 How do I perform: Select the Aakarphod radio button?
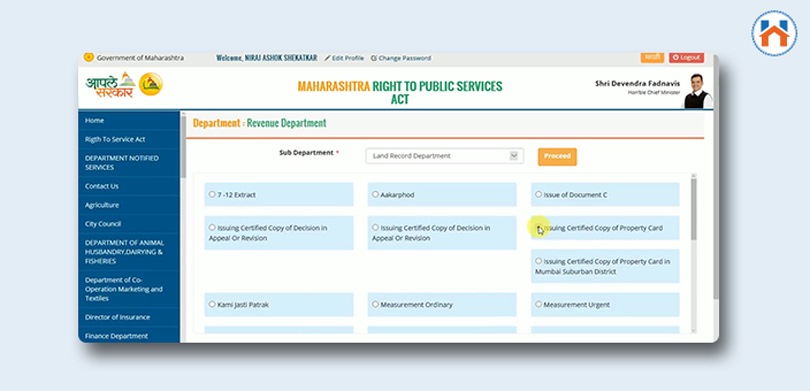375,194
